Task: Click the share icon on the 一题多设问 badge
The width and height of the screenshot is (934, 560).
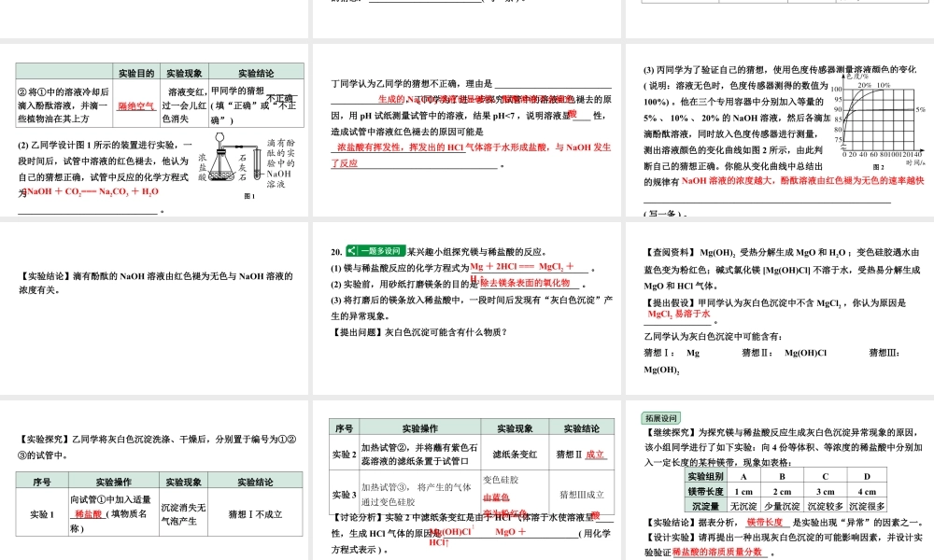Action: 351,251
